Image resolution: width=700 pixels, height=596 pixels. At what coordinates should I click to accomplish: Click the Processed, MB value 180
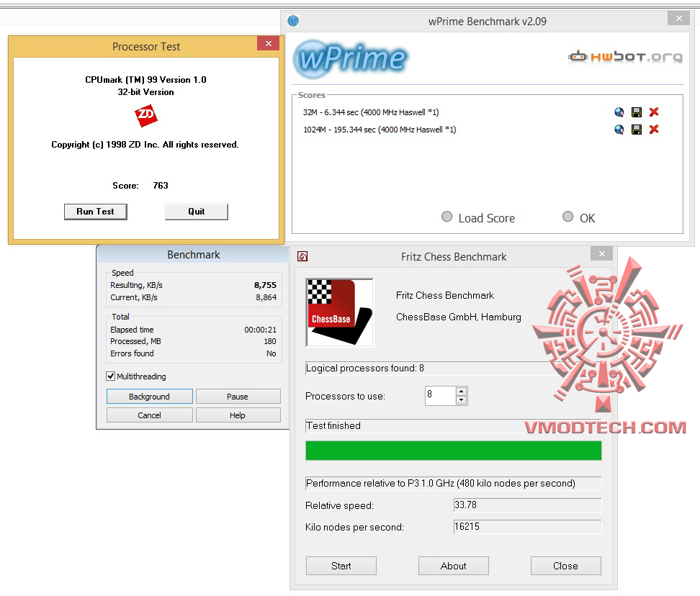(270, 341)
